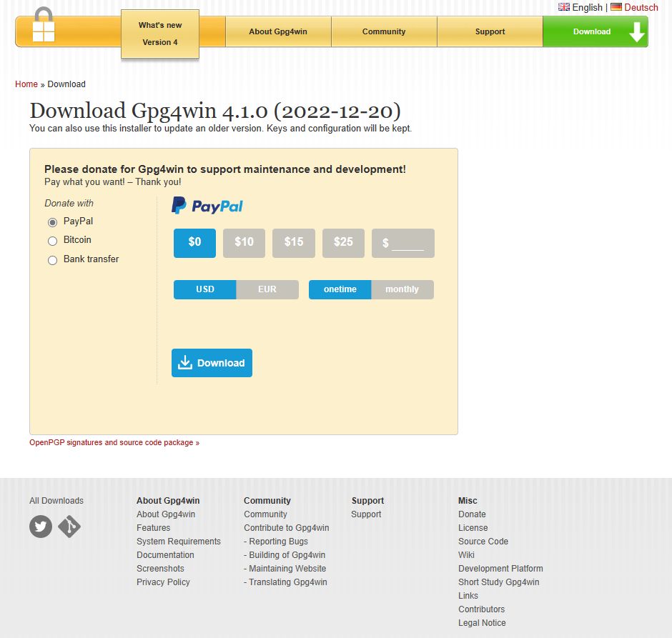Switch language to English

pyautogui.click(x=587, y=7)
